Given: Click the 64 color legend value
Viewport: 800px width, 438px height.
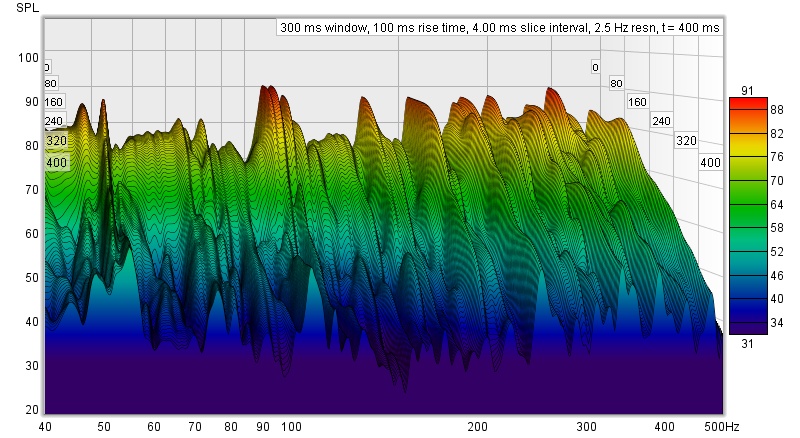Looking at the screenshot, I should pyautogui.click(x=777, y=205).
